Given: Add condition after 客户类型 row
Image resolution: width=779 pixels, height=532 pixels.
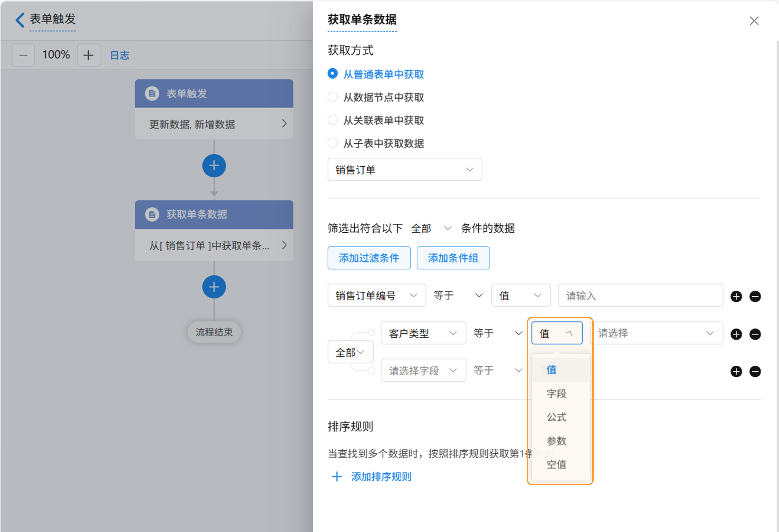Looking at the screenshot, I should tap(736, 334).
